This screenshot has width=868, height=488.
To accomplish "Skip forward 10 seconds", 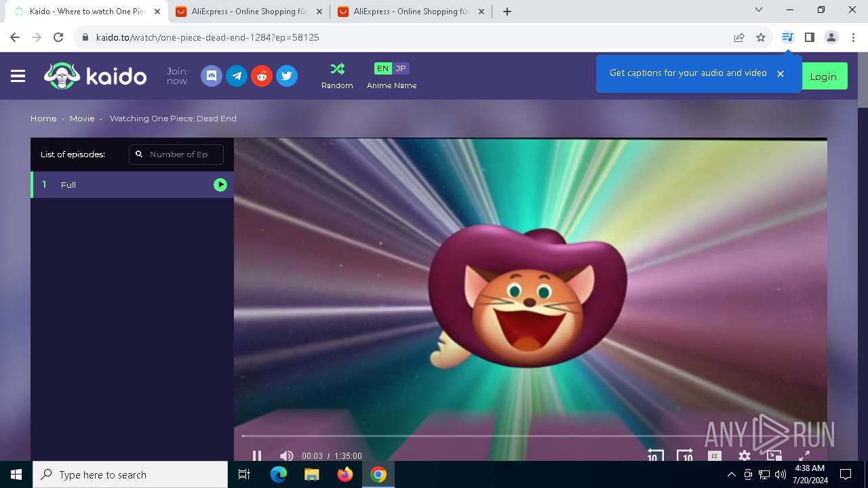I will [685, 455].
